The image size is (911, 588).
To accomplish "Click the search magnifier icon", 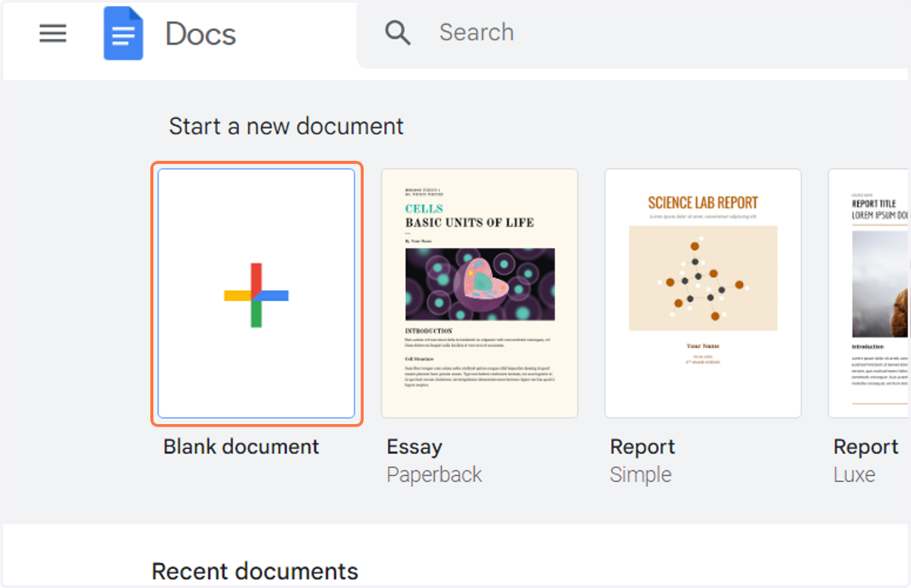I will [398, 33].
